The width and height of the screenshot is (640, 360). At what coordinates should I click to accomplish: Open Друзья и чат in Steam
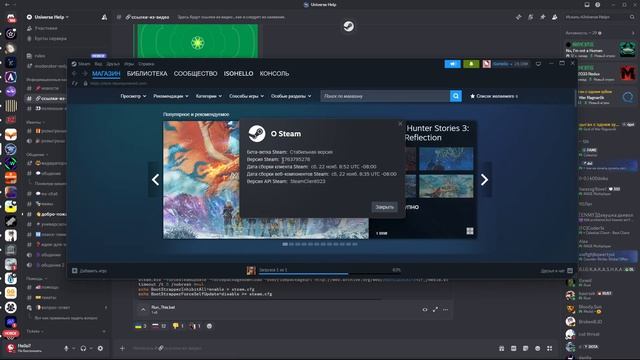pyautogui.click(x=556, y=271)
